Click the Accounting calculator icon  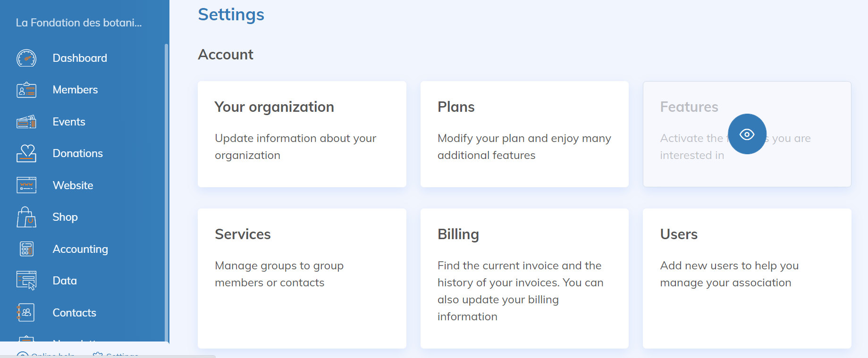coord(26,249)
